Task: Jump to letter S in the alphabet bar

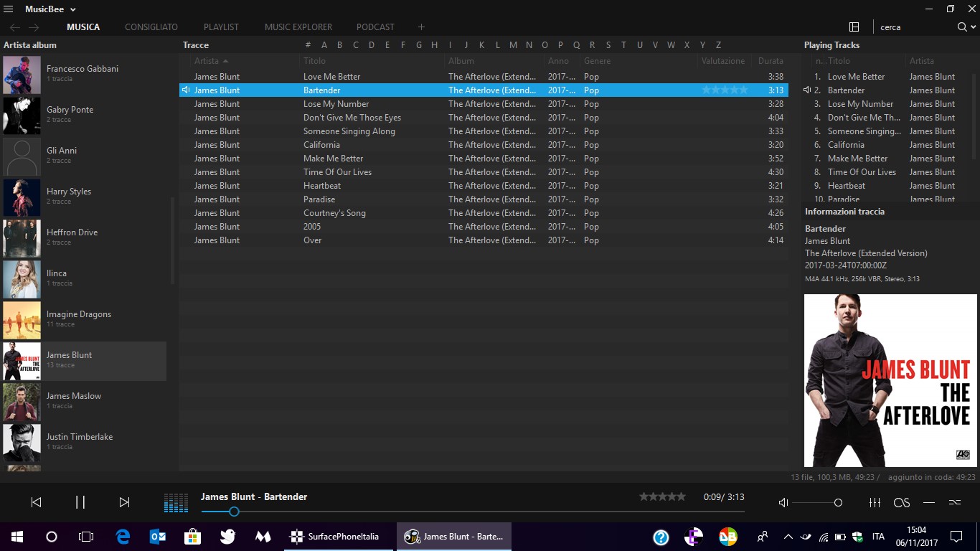Action: (608, 45)
